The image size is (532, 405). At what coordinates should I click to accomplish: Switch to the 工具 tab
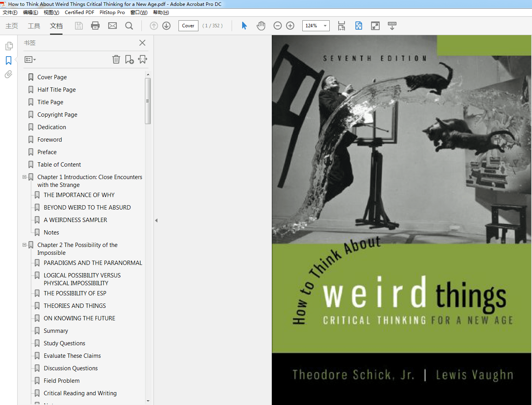point(34,26)
